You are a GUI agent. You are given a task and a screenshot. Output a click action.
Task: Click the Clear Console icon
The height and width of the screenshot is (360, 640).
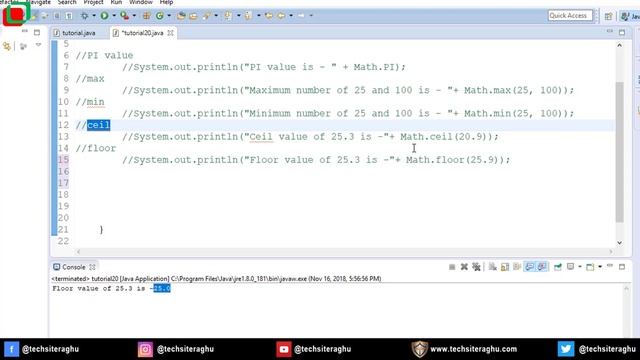pos(493,267)
